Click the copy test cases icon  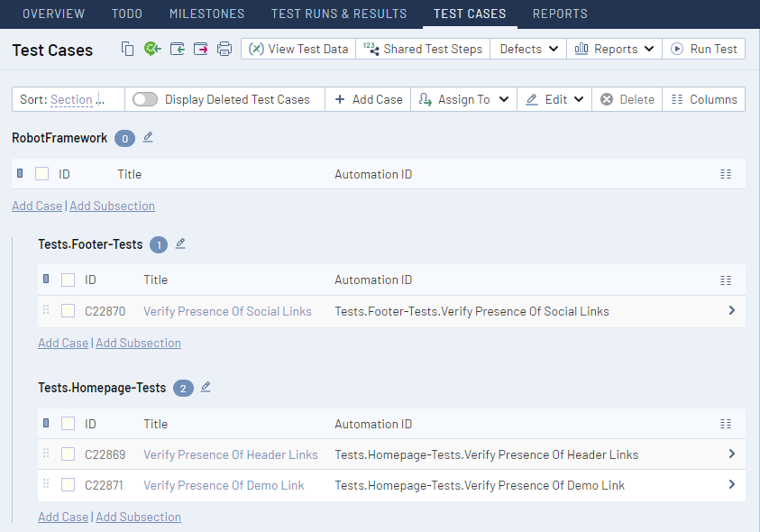pyautogui.click(x=128, y=49)
